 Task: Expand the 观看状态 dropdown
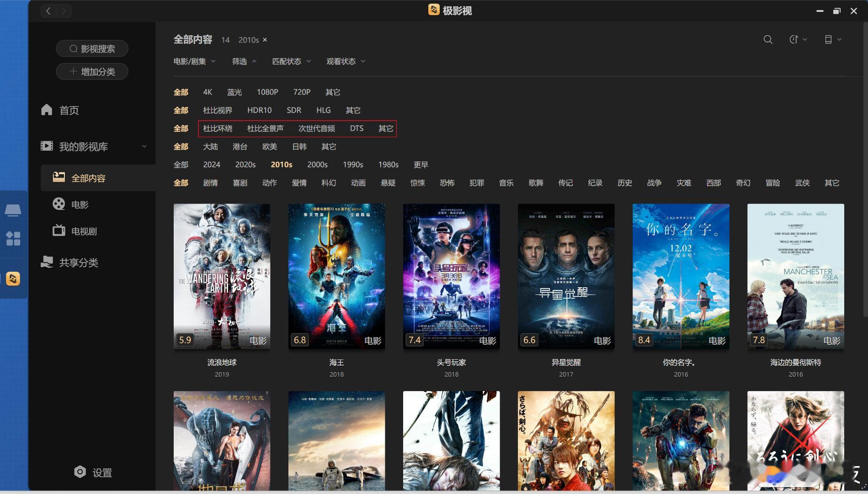pos(346,61)
